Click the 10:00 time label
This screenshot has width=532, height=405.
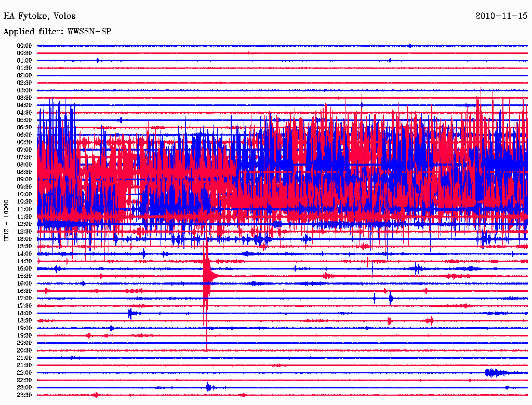[x=24, y=194]
